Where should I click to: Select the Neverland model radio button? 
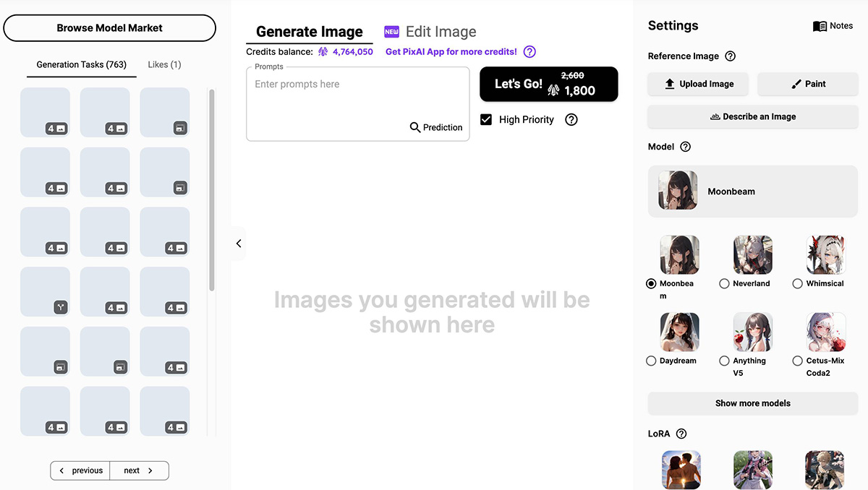click(x=724, y=284)
